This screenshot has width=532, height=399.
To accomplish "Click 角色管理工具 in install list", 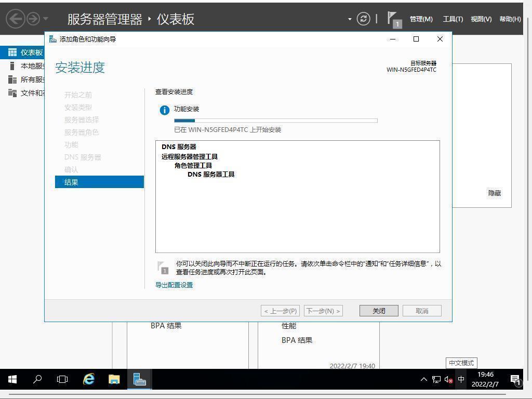I will pyautogui.click(x=193, y=165).
